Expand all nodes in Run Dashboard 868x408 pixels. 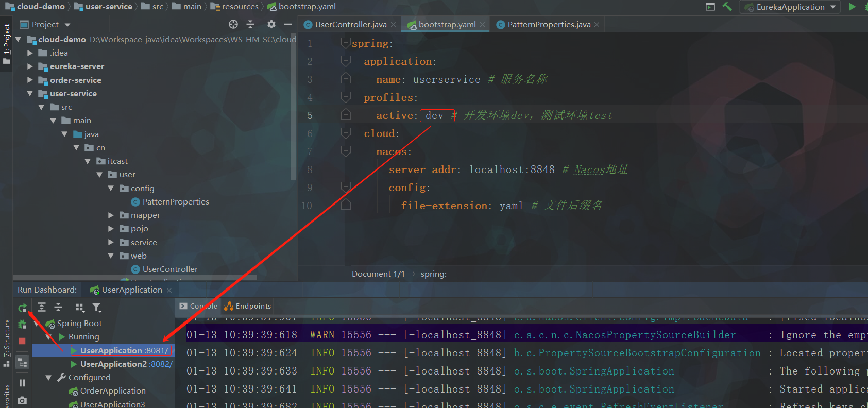click(x=42, y=308)
